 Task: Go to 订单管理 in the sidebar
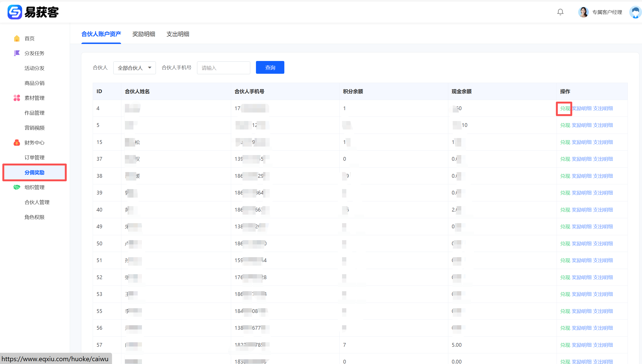click(x=34, y=157)
